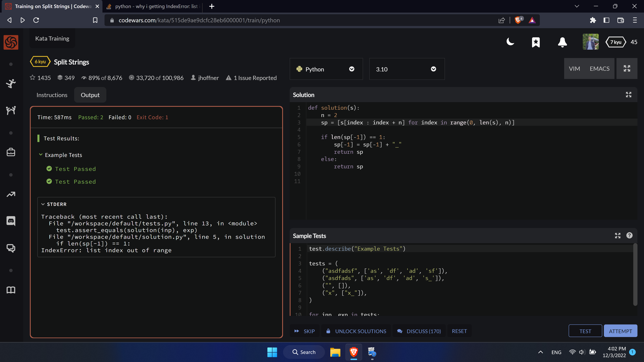The width and height of the screenshot is (644, 362).
Task: Click the SKIP button
Action: point(304,331)
